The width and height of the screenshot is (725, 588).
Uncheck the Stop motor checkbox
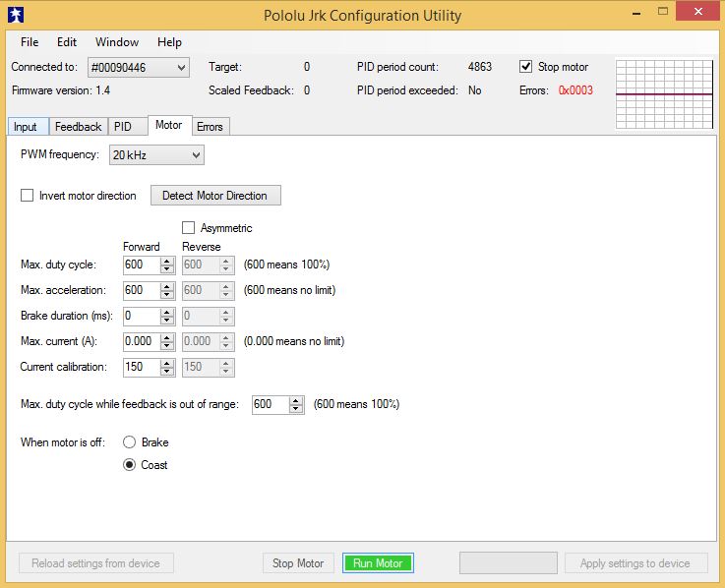pos(525,67)
